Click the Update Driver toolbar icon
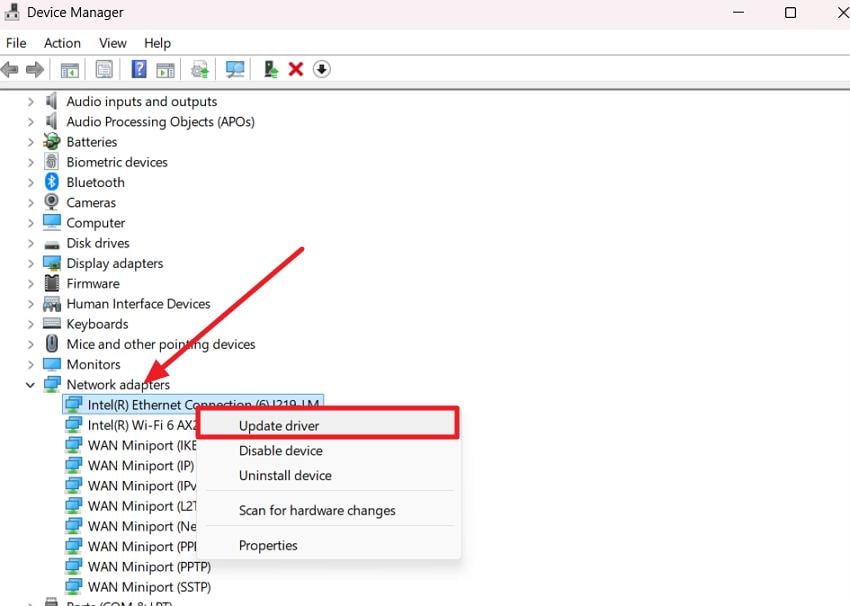The width and height of the screenshot is (850, 606). [x=199, y=68]
